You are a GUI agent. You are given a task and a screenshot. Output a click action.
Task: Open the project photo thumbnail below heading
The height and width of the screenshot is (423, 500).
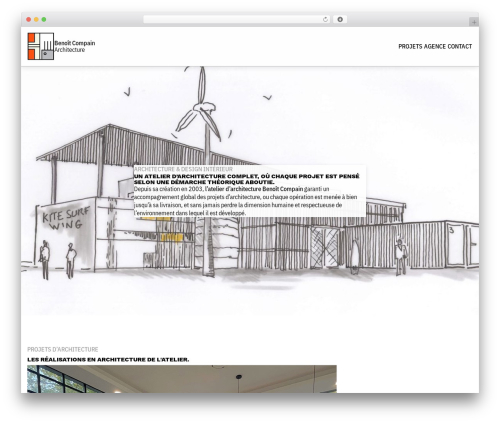182,379
